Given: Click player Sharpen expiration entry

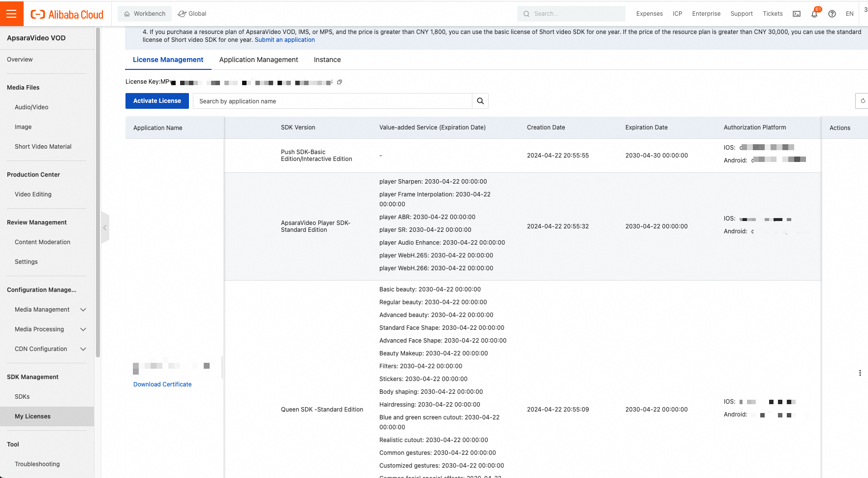Looking at the screenshot, I should tap(433, 182).
